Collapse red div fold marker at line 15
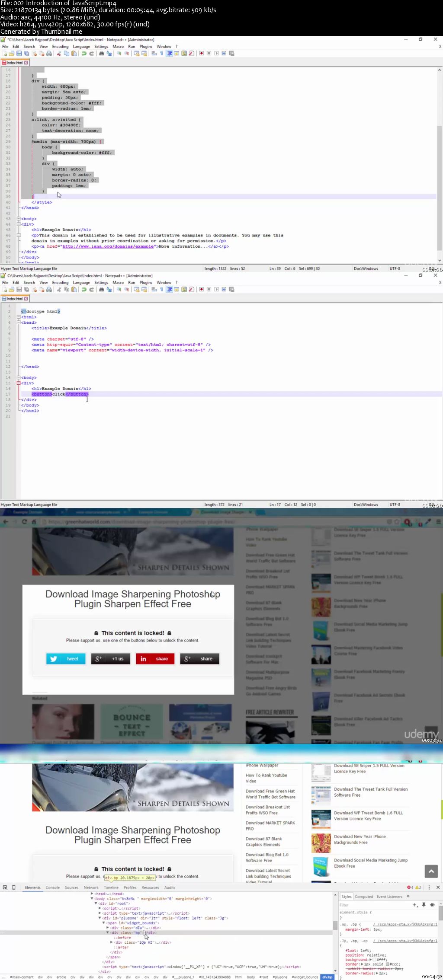Viewport: 443px width, 980px height. click(x=19, y=383)
